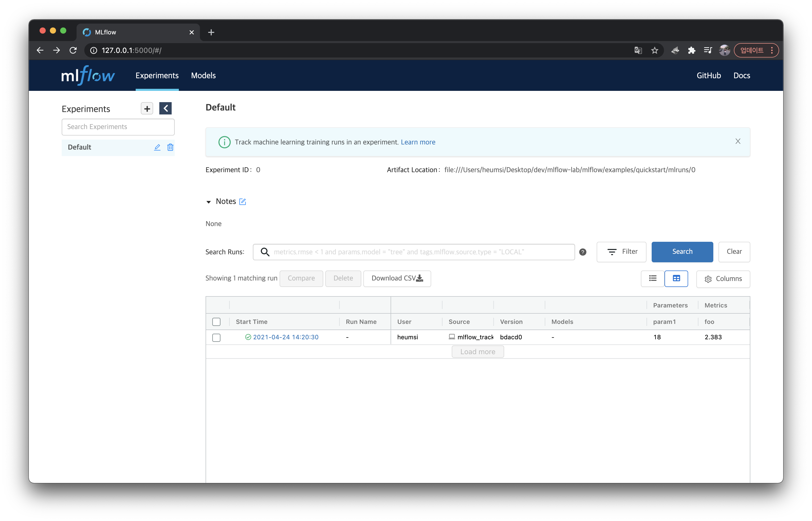Switch to compact list view icon
812x521 pixels.
pyautogui.click(x=652, y=278)
